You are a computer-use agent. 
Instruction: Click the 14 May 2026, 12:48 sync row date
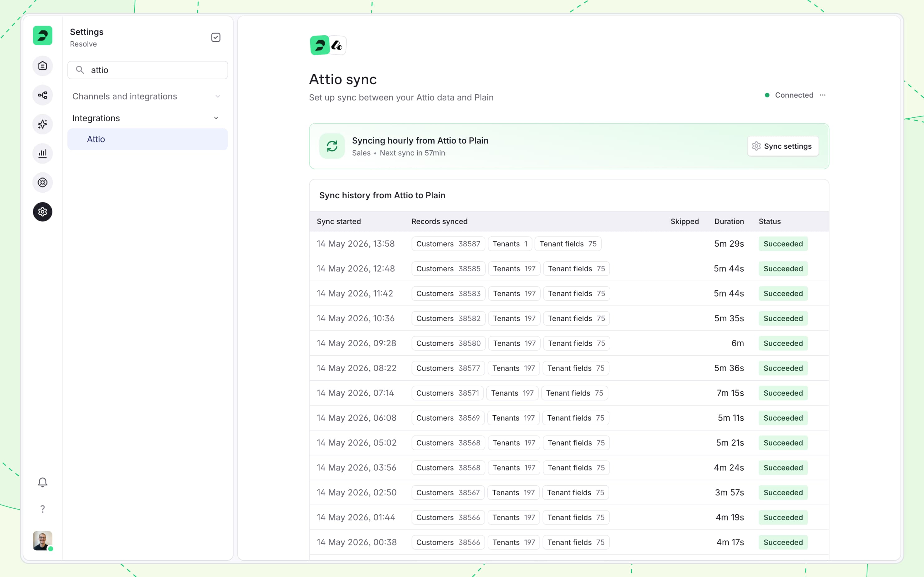click(x=356, y=268)
